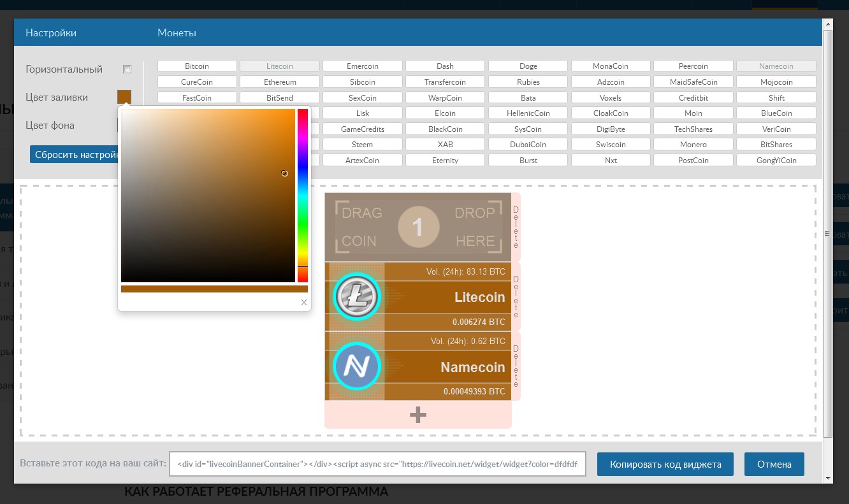Select the Peercoin coin button
The width and height of the screenshot is (849, 504).
pos(693,66)
